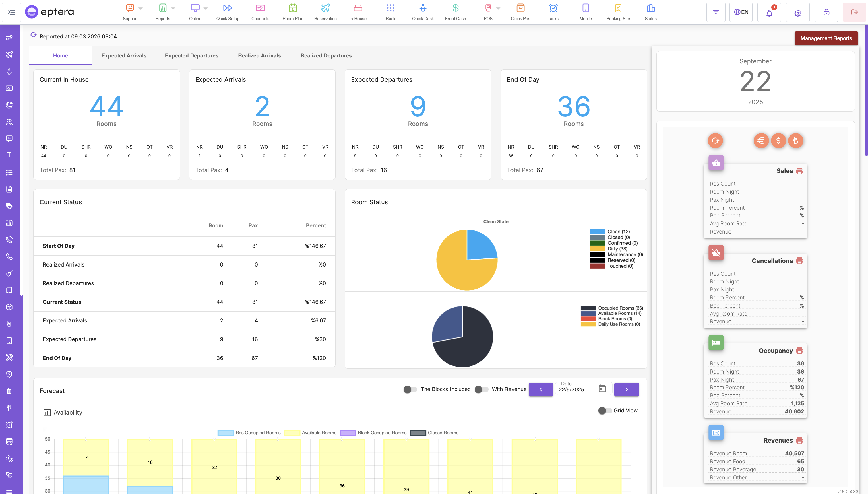Expand the POS dropdown menu
868x494 pixels.
[498, 9]
